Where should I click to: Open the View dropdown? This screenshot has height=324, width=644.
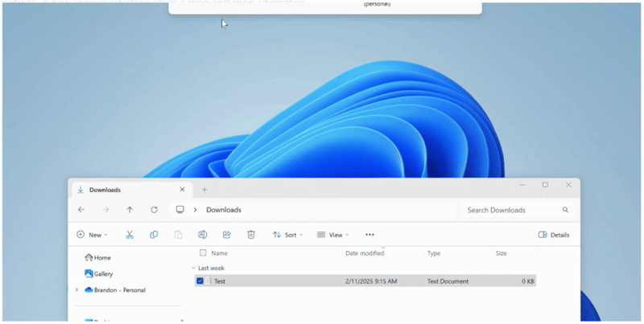[x=332, y=235]
